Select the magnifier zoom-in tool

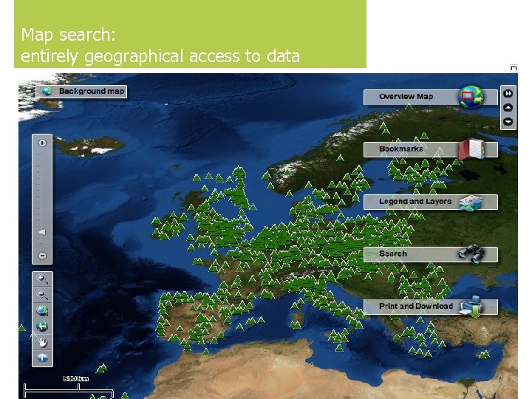(42, 279)
